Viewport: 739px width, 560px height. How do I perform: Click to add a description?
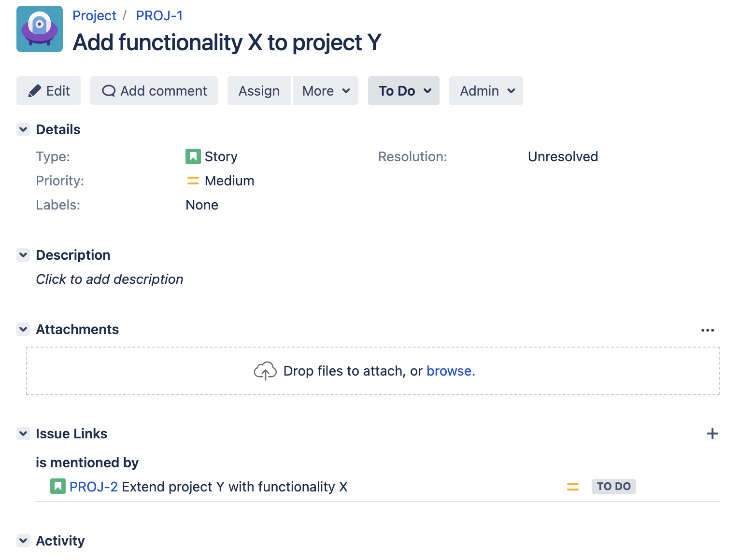[110, 280]
